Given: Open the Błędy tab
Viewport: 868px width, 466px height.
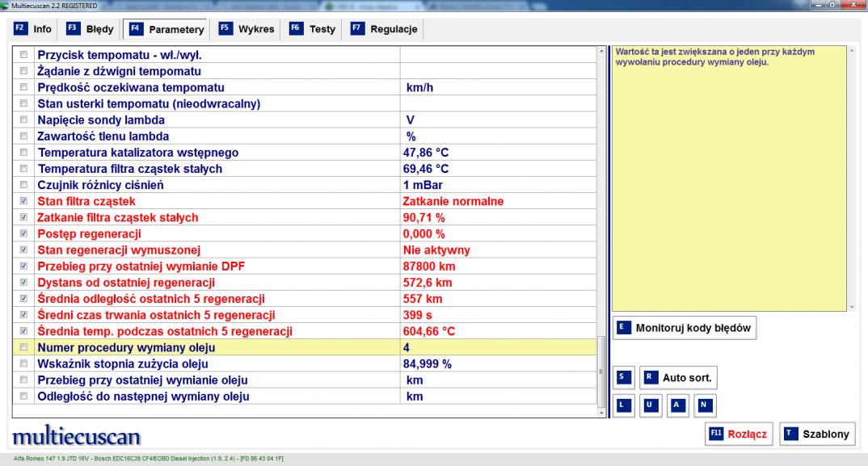Looking at the screenshot, I should pyautogui.click(x=90, y=29).
